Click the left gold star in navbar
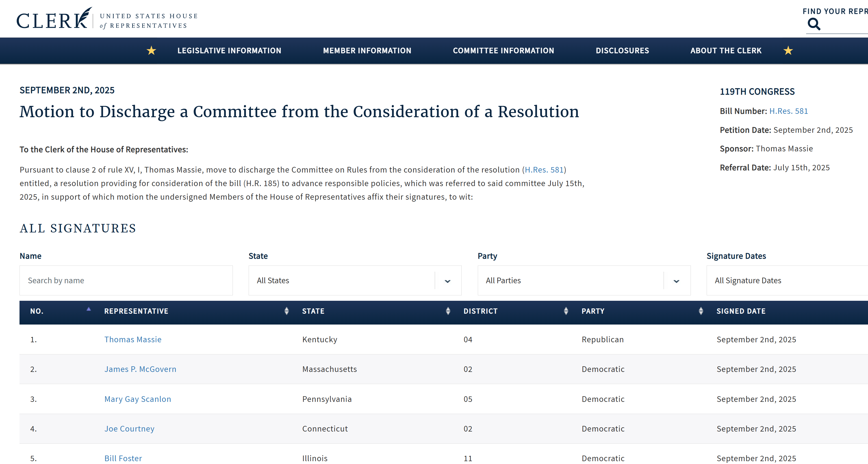868x464 pixels. click(x=151, y=51)
